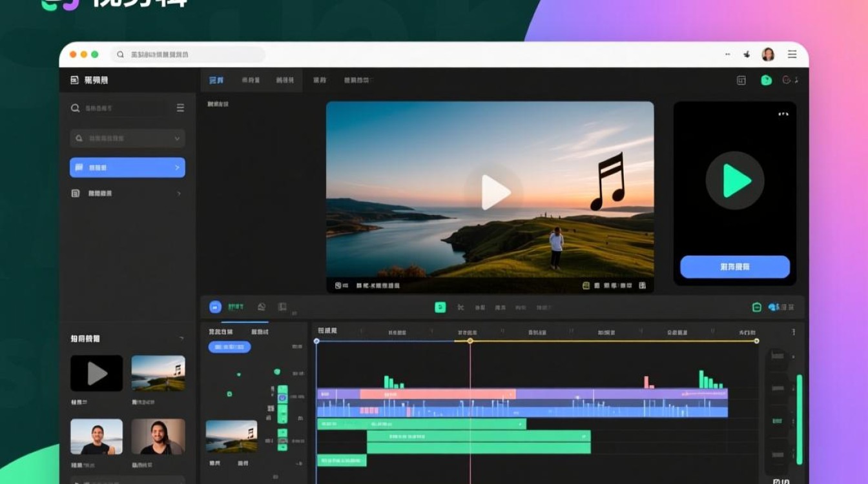Screen dimensions: 868x484
Task: Click the sidebar search magnifier icon
Action: (x=76, y=108)
